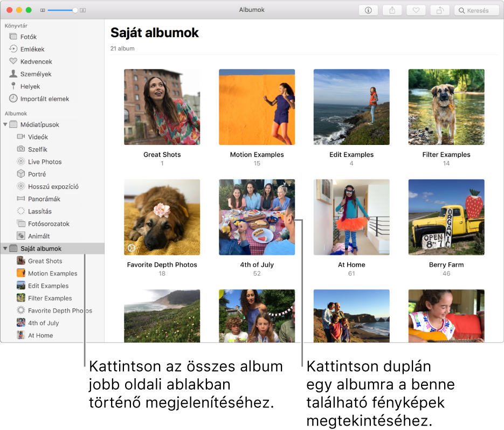Toggle rotation with the rotate toolbar button
Image resolution: width=504 pixels, height=430 pixels.
pos(439,10)
